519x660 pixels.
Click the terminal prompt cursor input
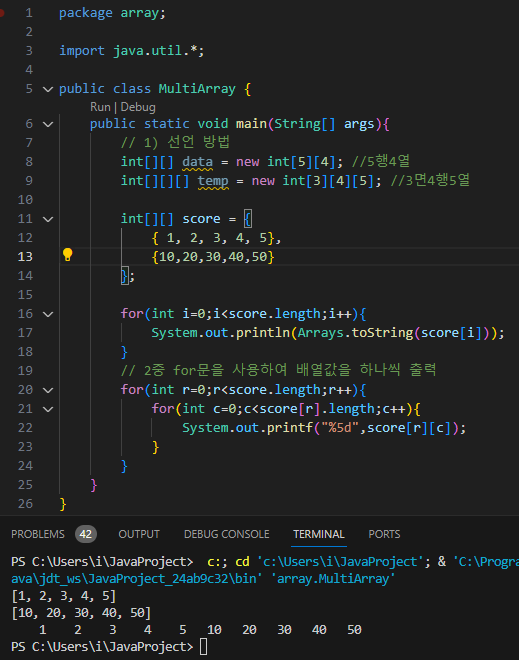pyautogui.click(x=203, y=647)
